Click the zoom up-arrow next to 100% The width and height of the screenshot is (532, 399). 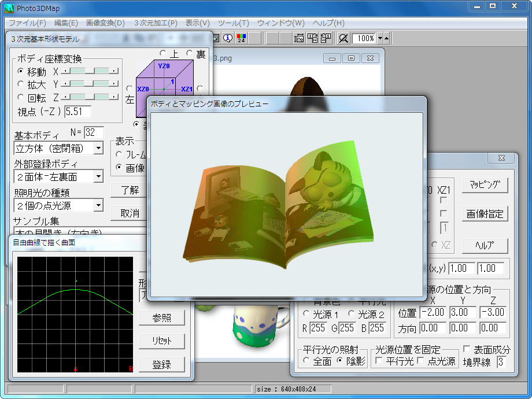tap(386, 38)
